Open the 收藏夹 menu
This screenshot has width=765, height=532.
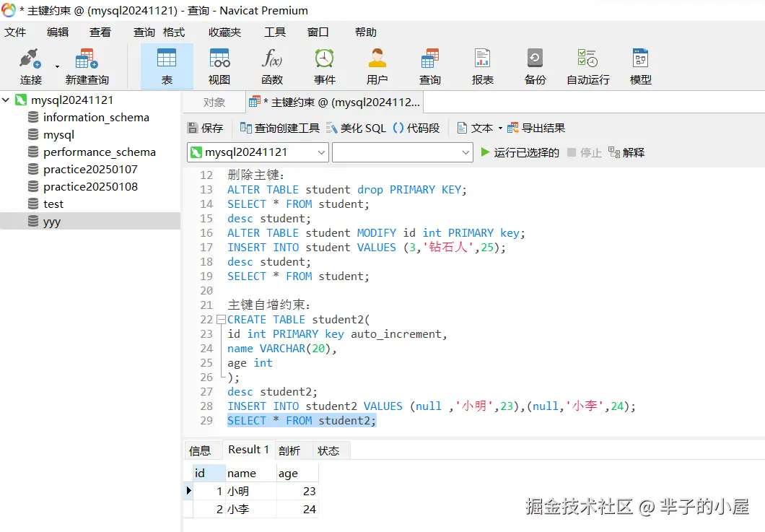coord(225,32)
